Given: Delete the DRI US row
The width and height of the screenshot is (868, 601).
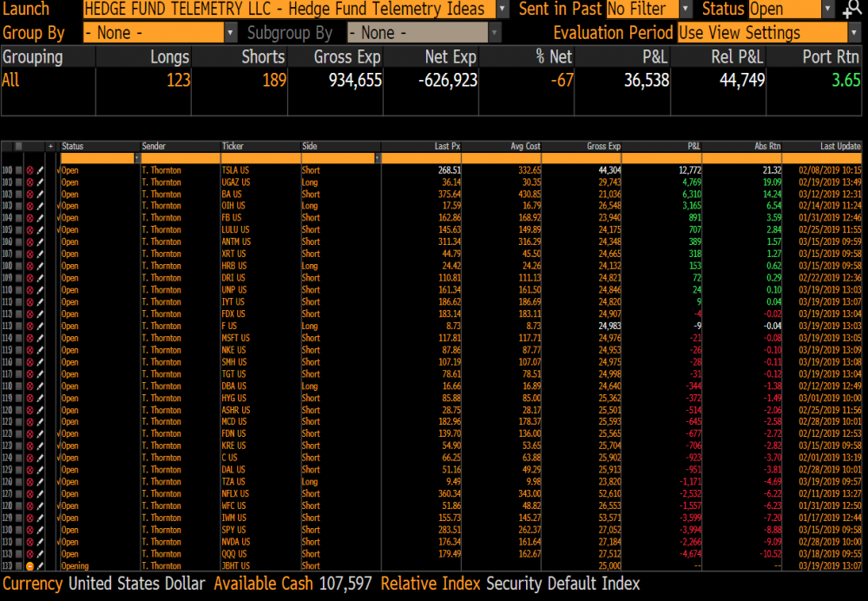Looking at the screenshot, I should click(x=30, y=279).
